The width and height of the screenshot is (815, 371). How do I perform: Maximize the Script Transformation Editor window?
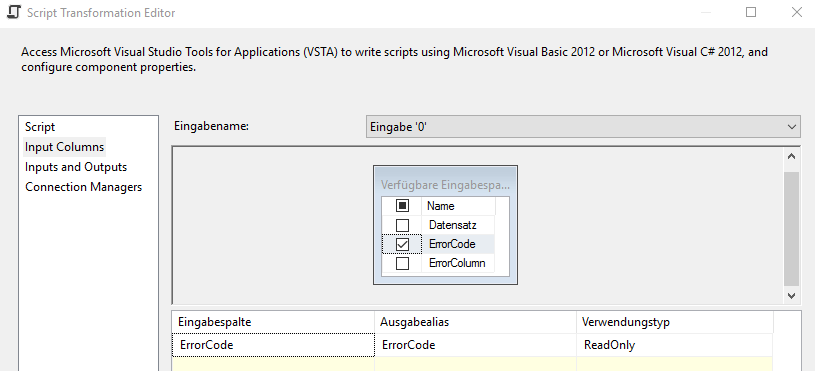751,12
